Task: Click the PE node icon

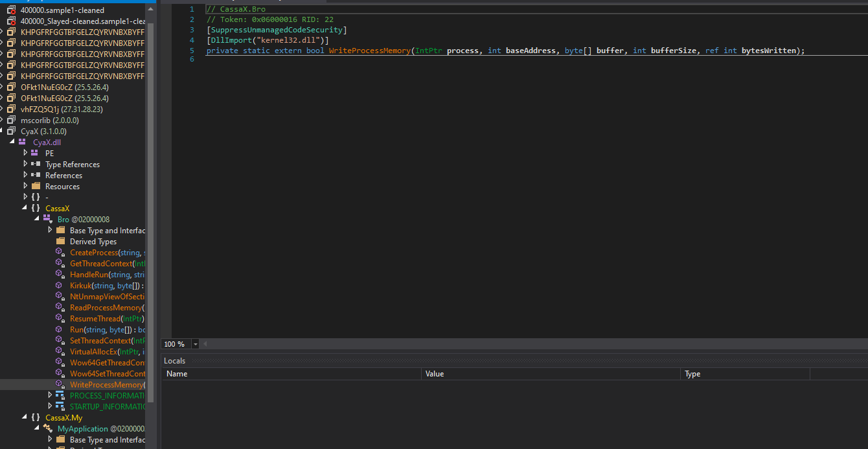Action: coord(36,154)
